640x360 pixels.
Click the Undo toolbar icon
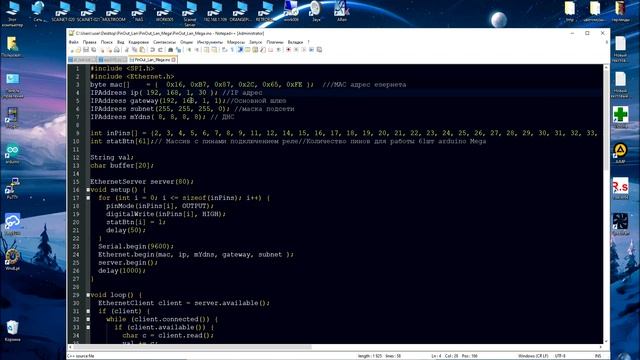pos(152,50)
